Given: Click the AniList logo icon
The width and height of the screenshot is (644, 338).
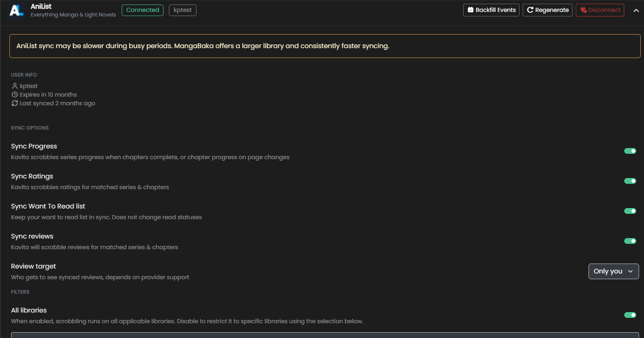Looking at the screenshot, I should click(16, 10).
